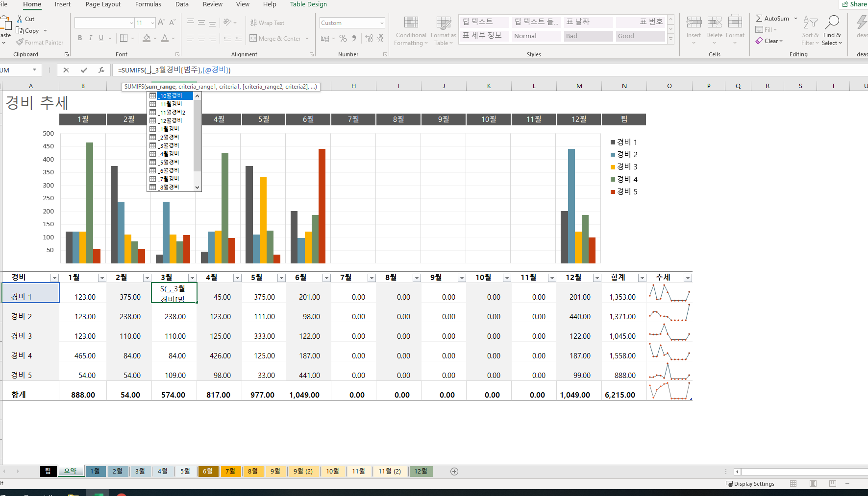
Task: Increase indent in Alignment group
Action: click(238, 38)
